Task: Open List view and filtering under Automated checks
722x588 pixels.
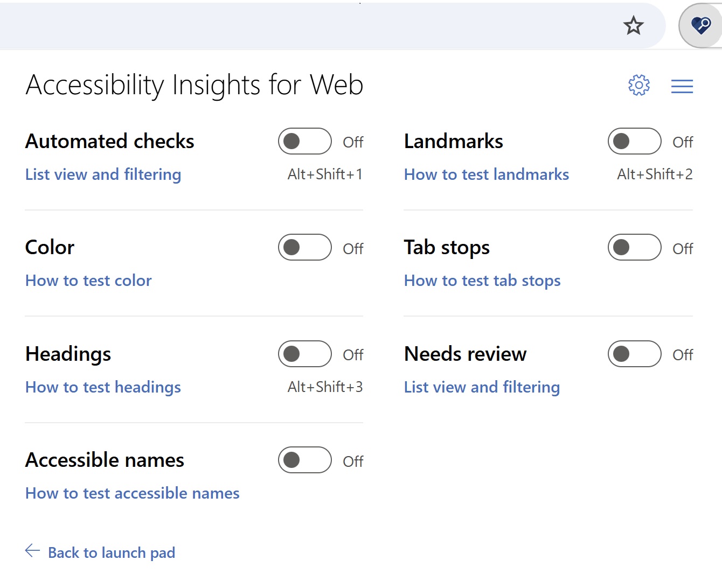Action: 103,174
